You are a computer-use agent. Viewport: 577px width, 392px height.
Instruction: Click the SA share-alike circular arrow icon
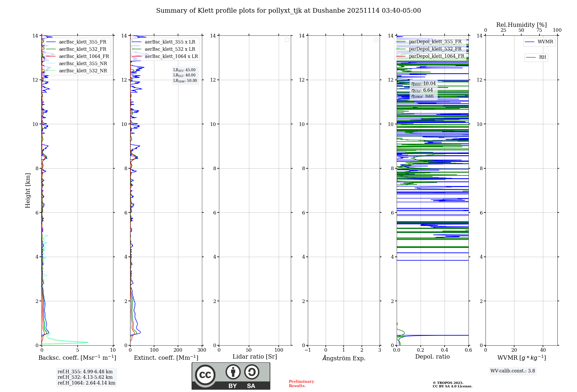tap(252, 372)
